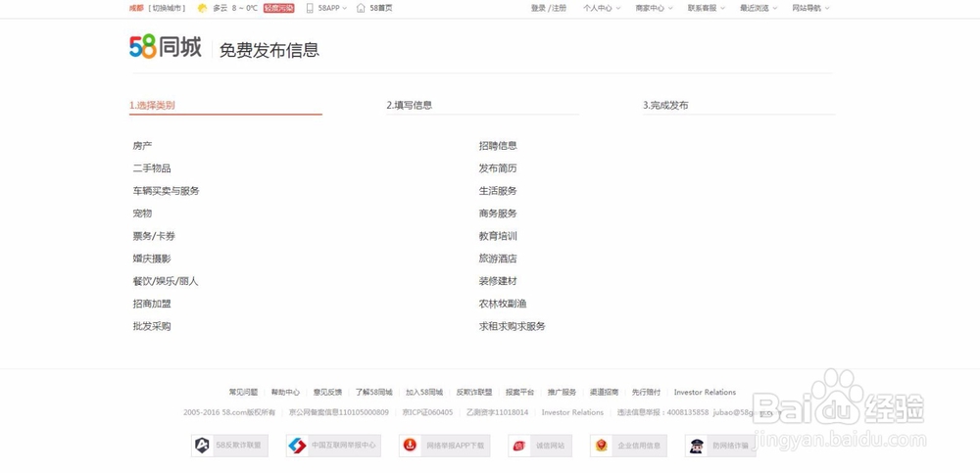980x473 pixels.
Task: Choose the 农林牧副渔 category
Action: coord(503,304)
